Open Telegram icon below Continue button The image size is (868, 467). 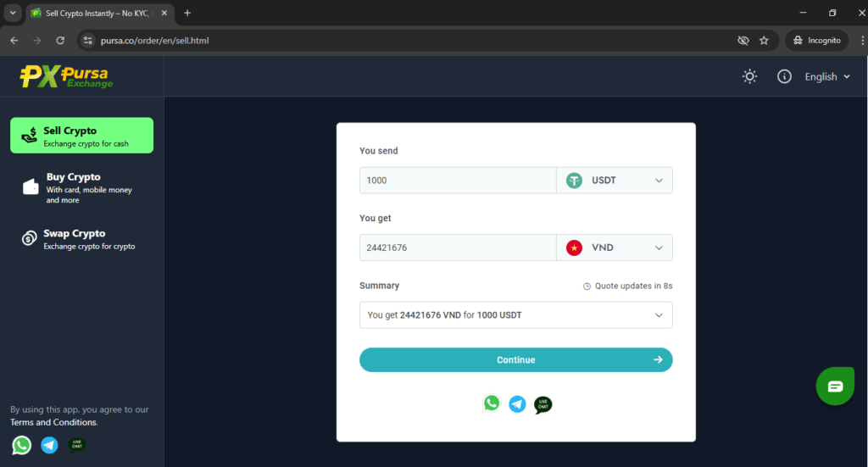[x=518, y=404]
